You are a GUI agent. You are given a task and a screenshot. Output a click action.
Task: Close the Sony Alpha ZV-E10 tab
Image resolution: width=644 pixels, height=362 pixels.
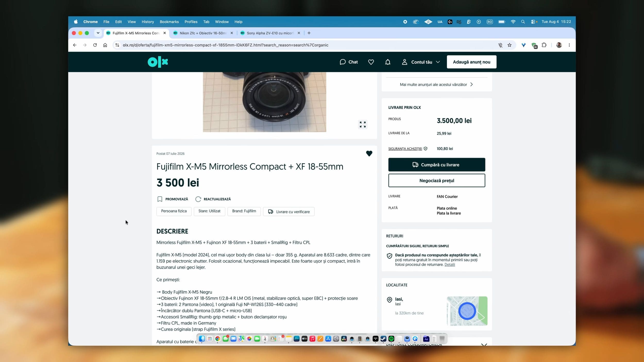click(299, 33)
